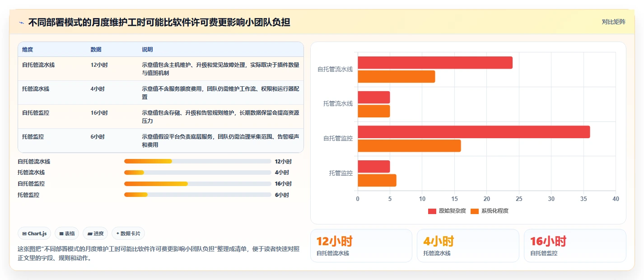The height and width of the screenshot is (280, 644).
Task: Click the 6小时 value beside the progress bar
Action: 282,195
